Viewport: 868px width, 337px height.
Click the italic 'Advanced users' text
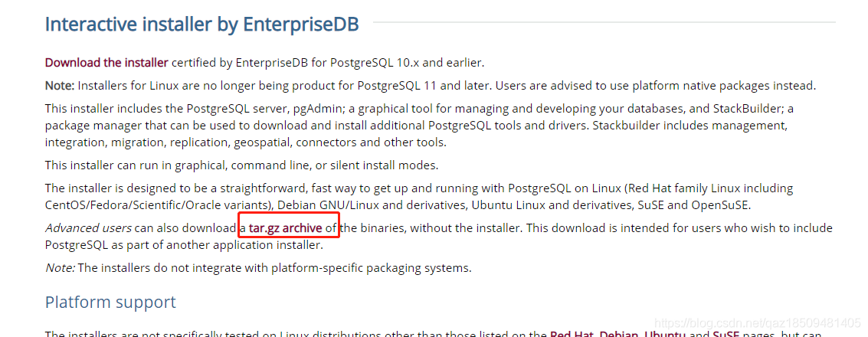pos(88,228)
